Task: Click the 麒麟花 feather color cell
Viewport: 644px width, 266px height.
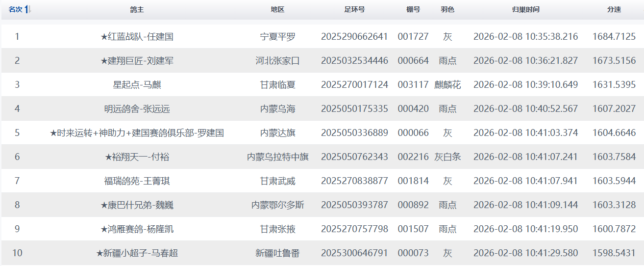Action: click(x=447, y=85)
